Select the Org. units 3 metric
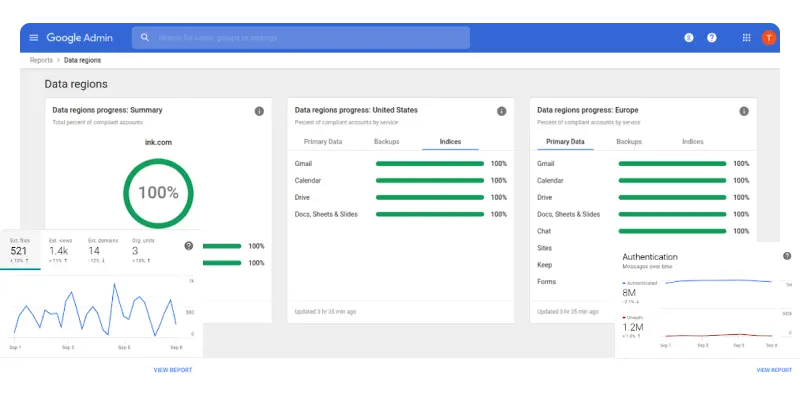This screenshot has width=800, height=394. click(143, 250)
